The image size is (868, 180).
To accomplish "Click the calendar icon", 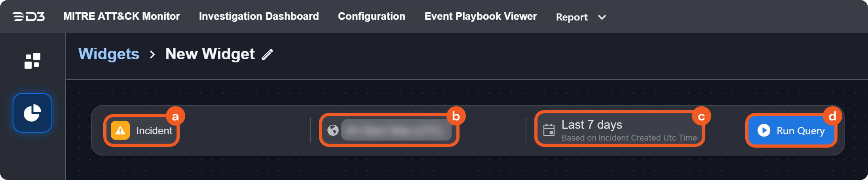I will 549,130.
